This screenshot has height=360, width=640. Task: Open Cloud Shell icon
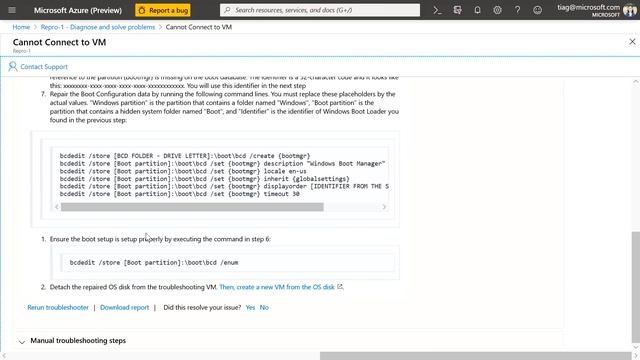point(437,10)
